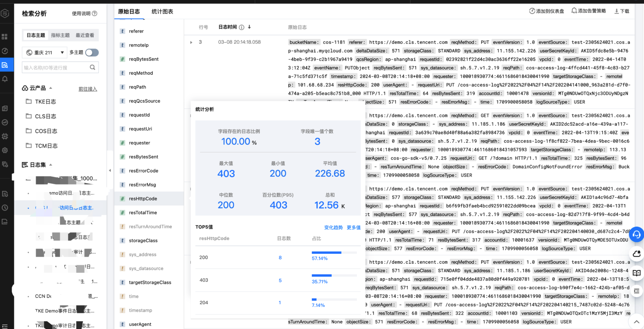The image size is (644, 329).
Task: Toggle the 多主题 switch
Action: click(x=92, y=53)
